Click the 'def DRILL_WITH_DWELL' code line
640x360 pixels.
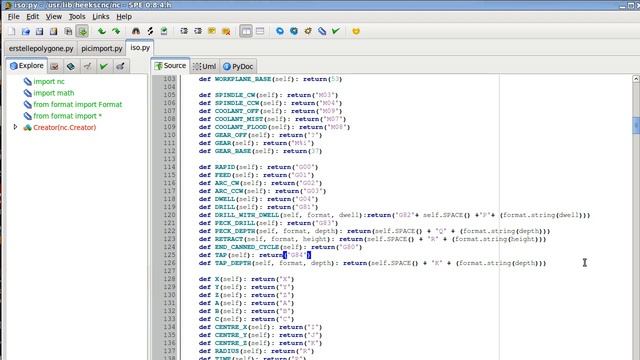394,215
